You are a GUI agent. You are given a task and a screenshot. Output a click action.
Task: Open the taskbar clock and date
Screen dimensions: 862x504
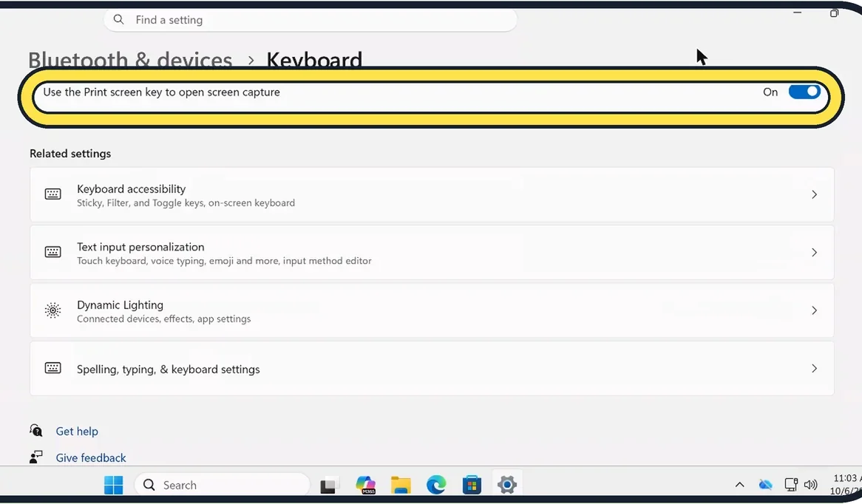[x=846, y=484]
